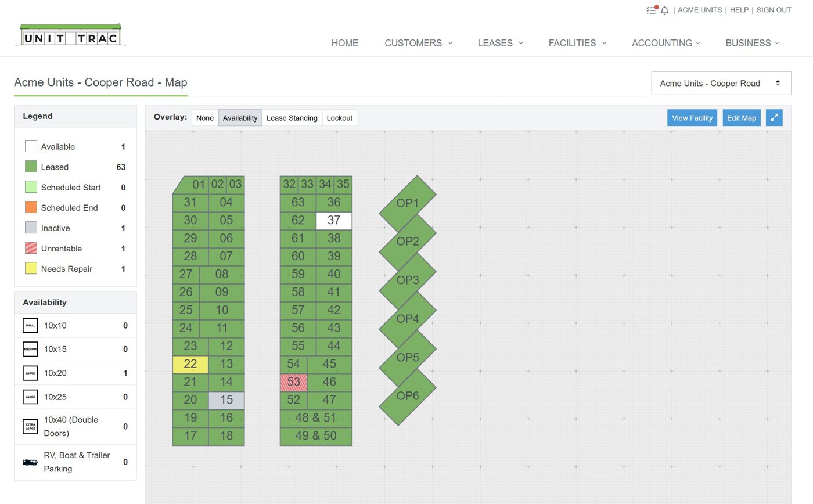This screenshot has width=813, height=504.
Task: Select unit 01 on the map
Action: pyautogui.click(x=194, y=185)
